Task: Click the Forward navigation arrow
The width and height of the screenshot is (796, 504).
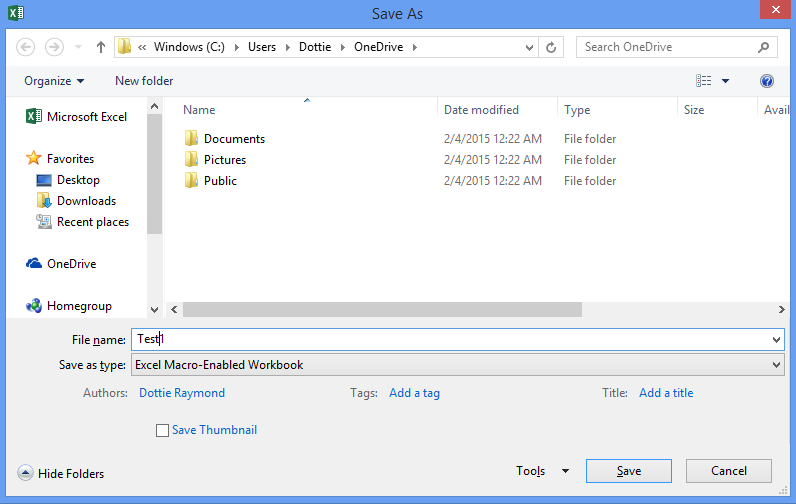Action: pos(54,47)
